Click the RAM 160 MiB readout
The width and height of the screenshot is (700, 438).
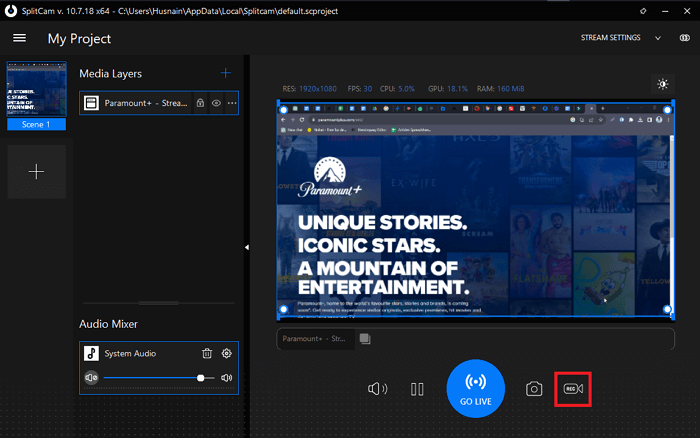pos(500,89)
